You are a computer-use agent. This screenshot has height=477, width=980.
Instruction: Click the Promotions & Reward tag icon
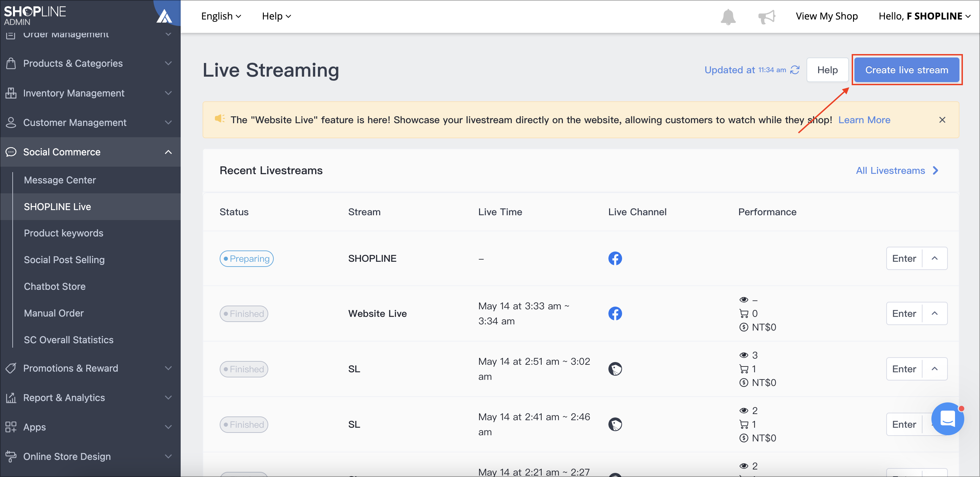pyautogui.click(x=11, y=368)
